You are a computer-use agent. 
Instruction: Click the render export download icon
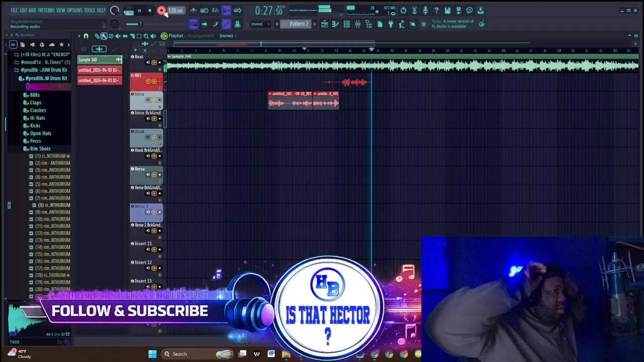pyautogui.click(x=480, y=11)
